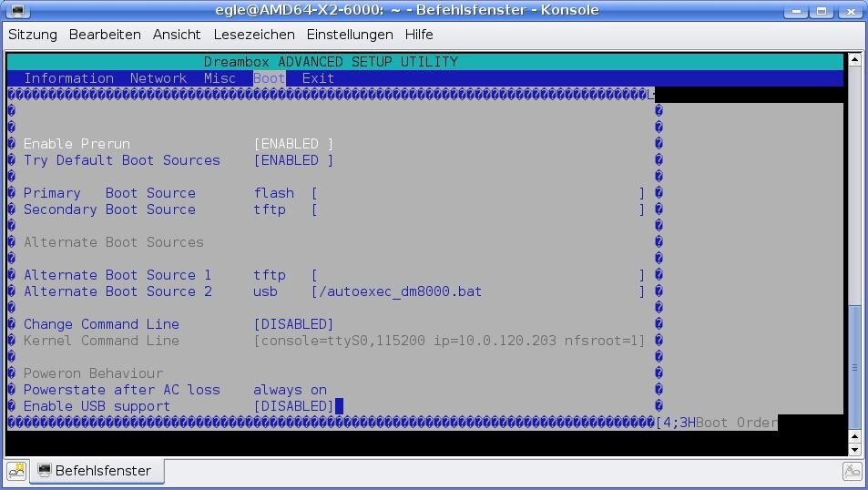Screen dimensions: 868x490
Task: Click Primary Boot Source path field
Action: 478,193
